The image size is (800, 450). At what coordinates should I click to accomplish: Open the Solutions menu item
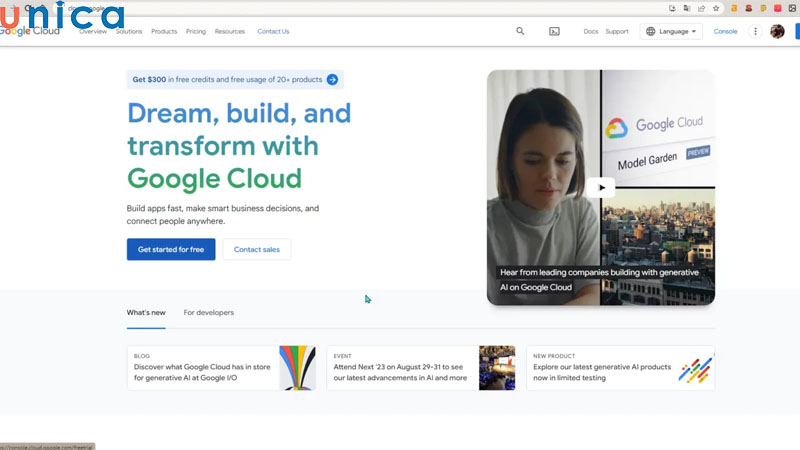point(129,31)
